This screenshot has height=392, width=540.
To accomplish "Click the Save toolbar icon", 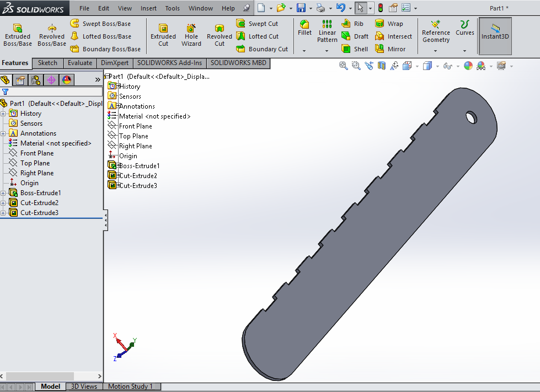I will pos(301,8).
